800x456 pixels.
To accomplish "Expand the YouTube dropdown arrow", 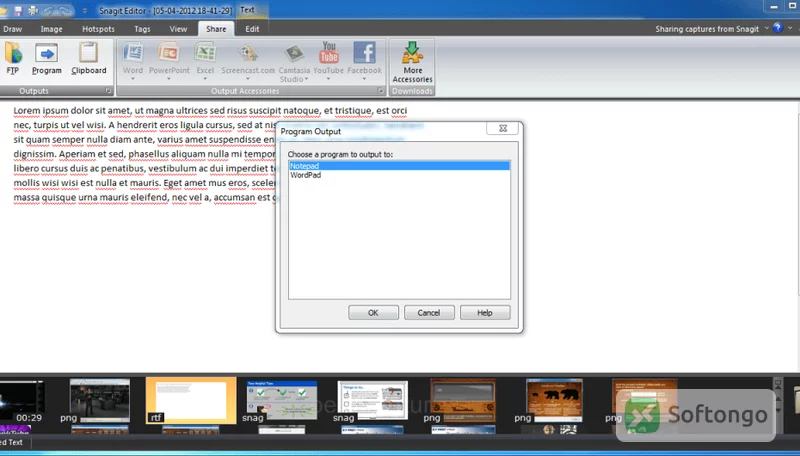I will (x=329, y=79).
